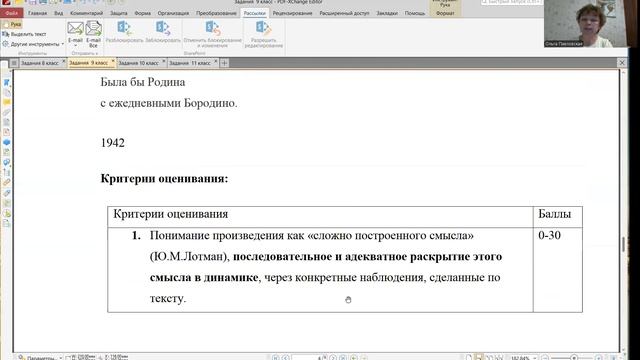Close the Задания 11 класс tab
The height and width of the screenshot is (360, 640).
pyautogui.click(x=216, y=62)
